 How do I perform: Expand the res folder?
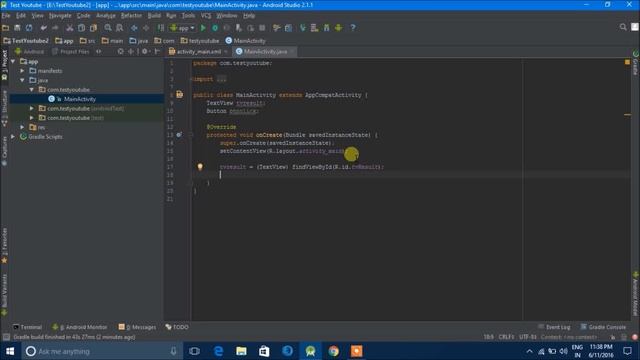point(23,127)
